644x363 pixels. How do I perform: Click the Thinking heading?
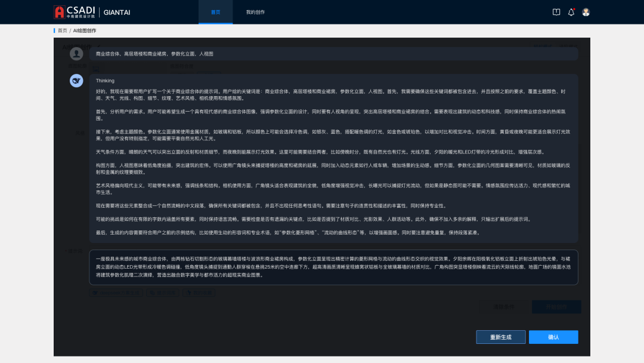[105, 81]
